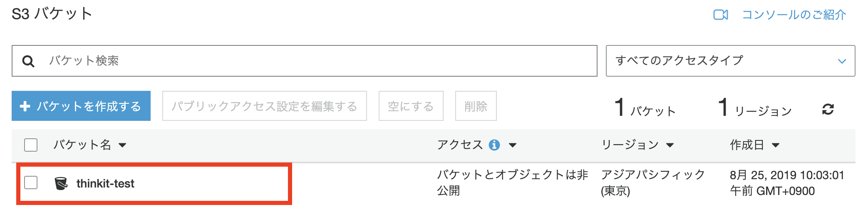Check the thinkit-test bucket checkbox

pos(31,182)
